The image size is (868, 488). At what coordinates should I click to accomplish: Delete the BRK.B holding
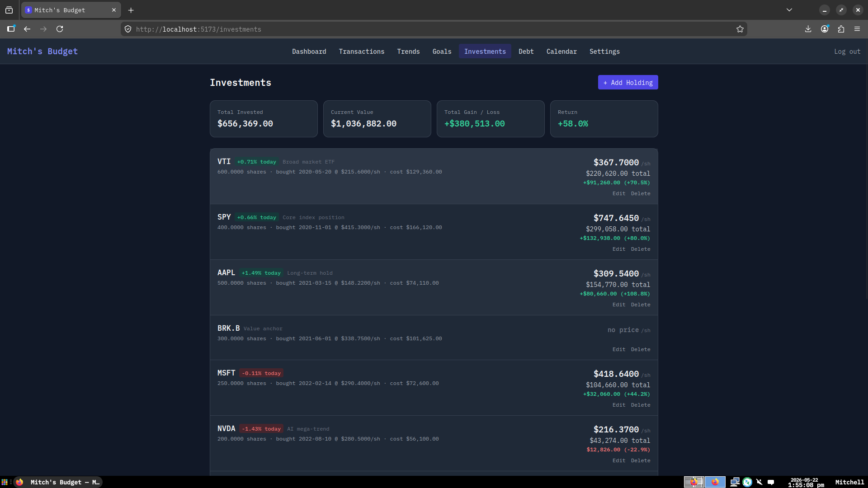click(641, 349)
